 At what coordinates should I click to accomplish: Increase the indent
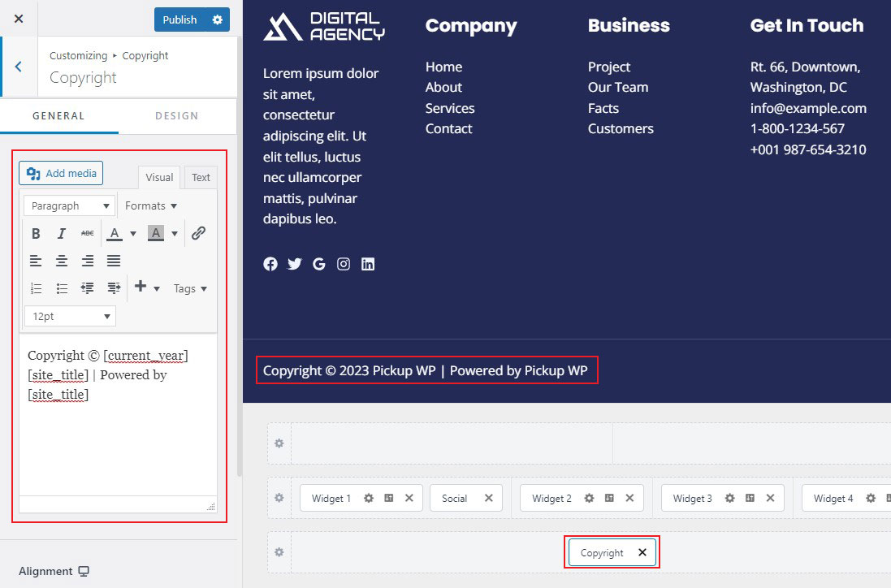pyautogui.click(x=114, y=288)
